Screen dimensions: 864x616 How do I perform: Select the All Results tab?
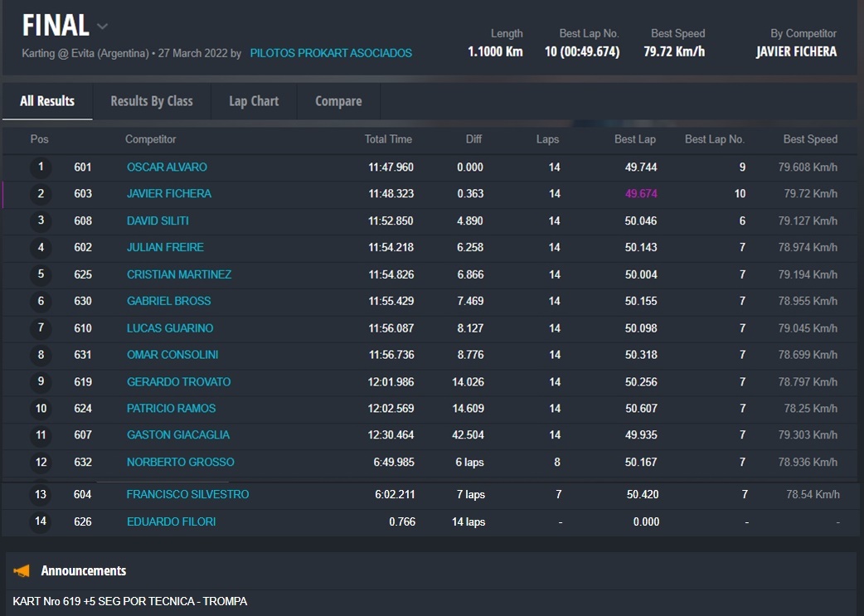(x=47, y=101)
